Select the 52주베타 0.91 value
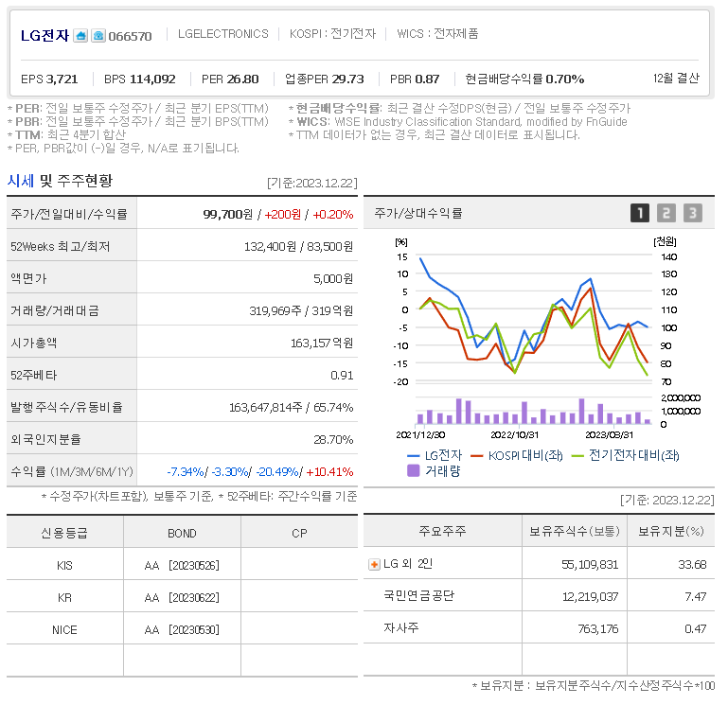 pos(342,375)
